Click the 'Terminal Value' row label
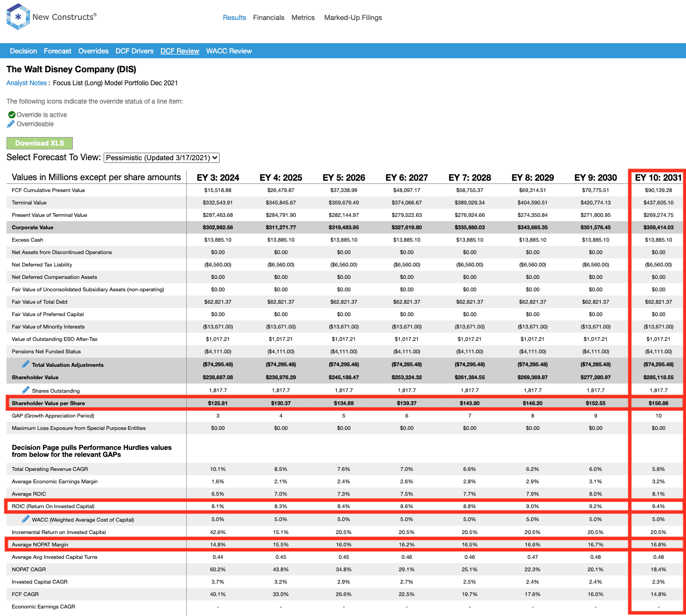The width and height of the screenshot is (686, 616). coord(29,203)
